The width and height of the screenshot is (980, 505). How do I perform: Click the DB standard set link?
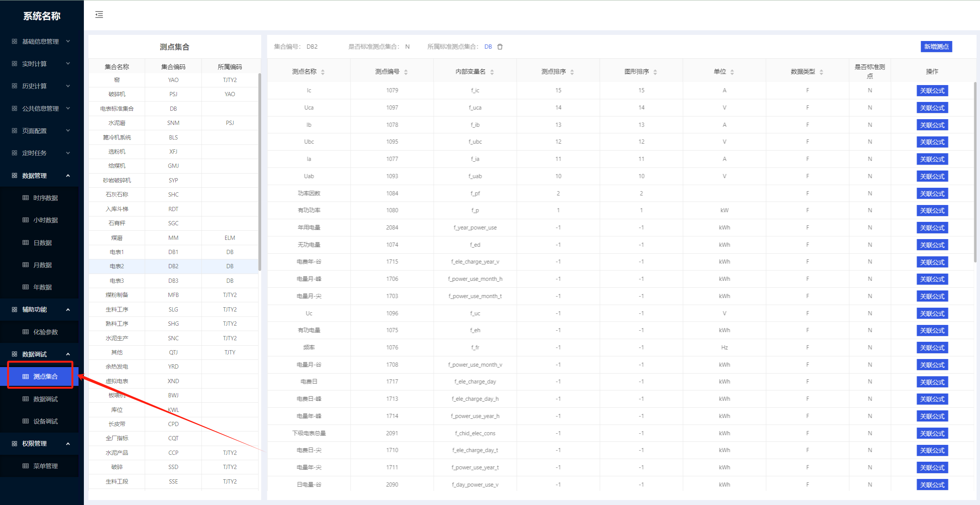click(x=488, y=47)
